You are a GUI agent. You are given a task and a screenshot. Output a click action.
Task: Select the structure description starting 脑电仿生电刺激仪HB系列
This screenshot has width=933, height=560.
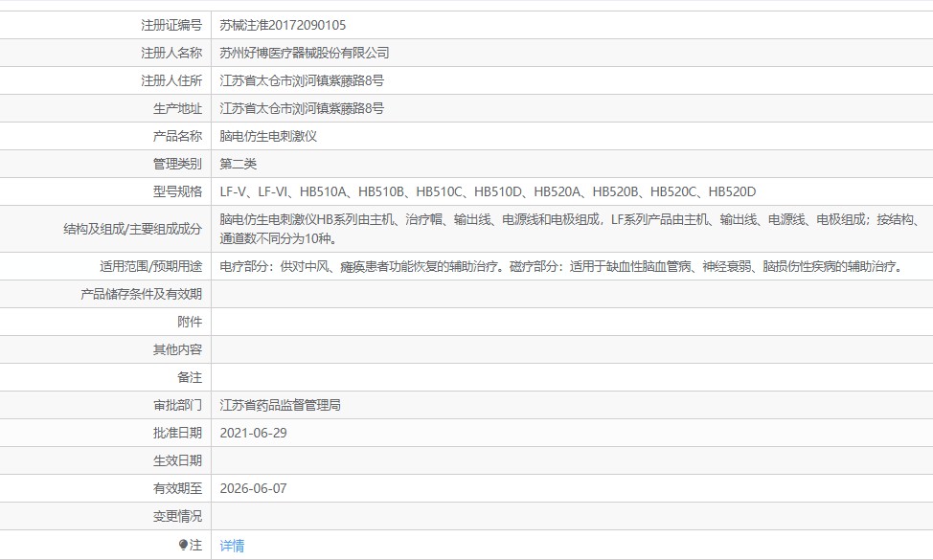point(571,229)
